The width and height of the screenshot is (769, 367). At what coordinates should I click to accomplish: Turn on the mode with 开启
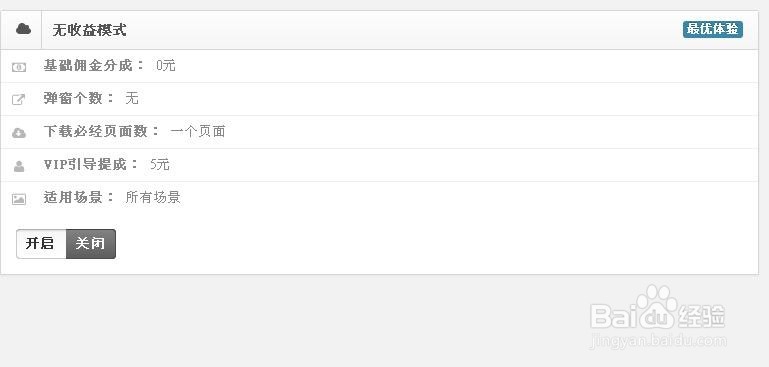pyautogui.click(x=41, y=243)
